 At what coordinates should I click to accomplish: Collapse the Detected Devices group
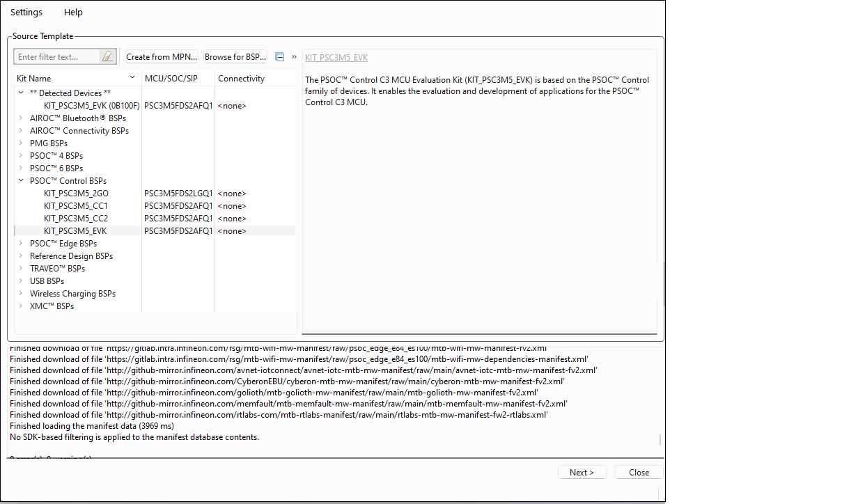(21, 93)
